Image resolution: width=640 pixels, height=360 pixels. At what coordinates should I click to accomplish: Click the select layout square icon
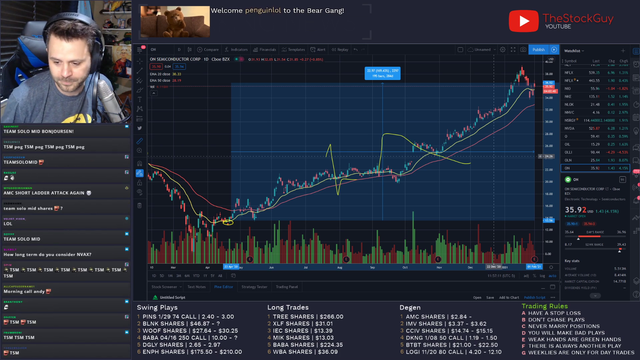point(460,50)
